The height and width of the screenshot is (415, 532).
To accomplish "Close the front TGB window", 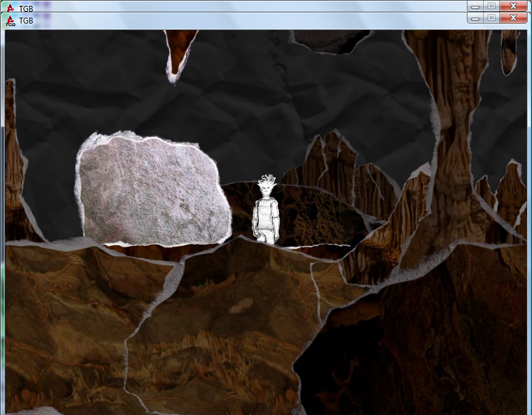I will (x=513, y=18).
